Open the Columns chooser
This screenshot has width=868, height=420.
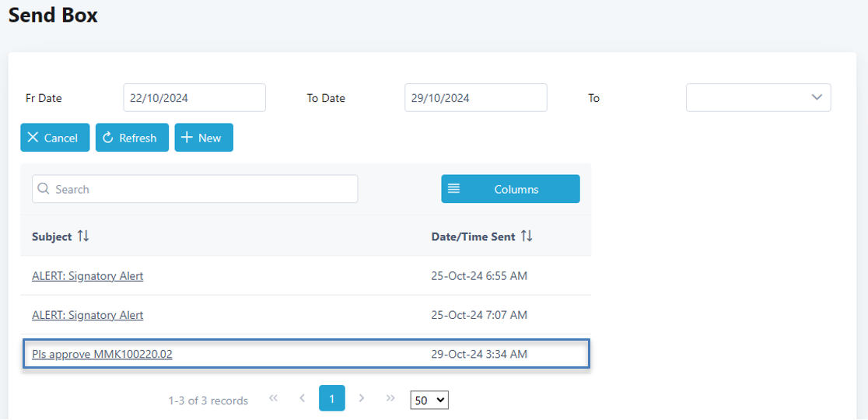click(510, 189)
